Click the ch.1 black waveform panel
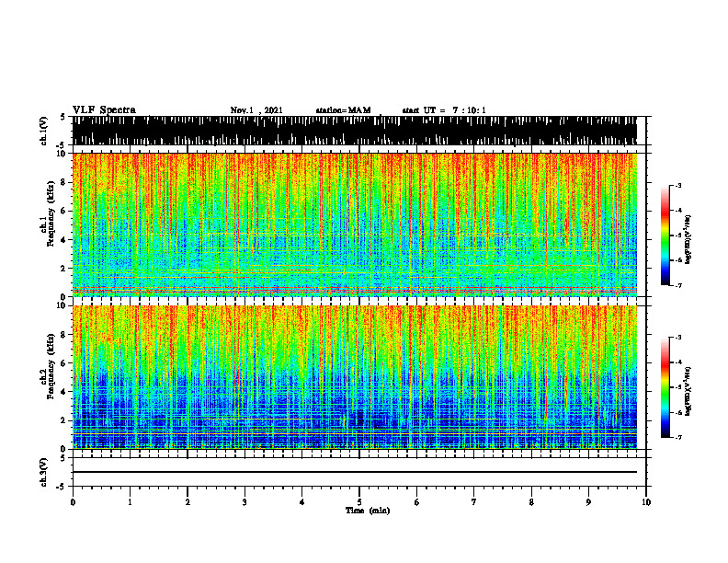The height and width of the screenshot is (563, 728). pyautogui.click(x=355, y=131)
